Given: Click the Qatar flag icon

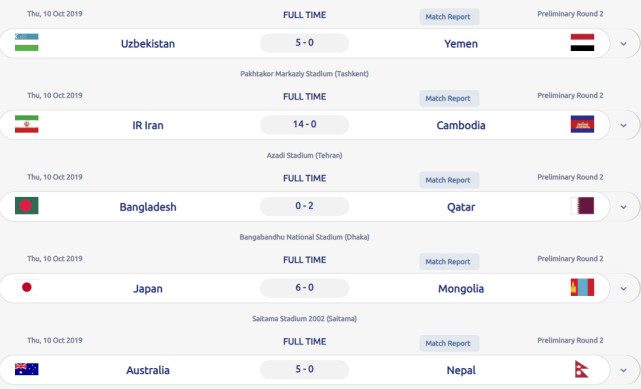Looking at the screenshot, I should click(x=582, y=206).
